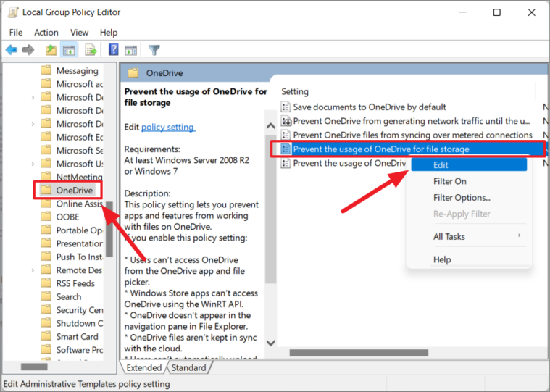
Task: Select Prevent OneDrive files syncing over metered connections
Action: click(412, 135)
